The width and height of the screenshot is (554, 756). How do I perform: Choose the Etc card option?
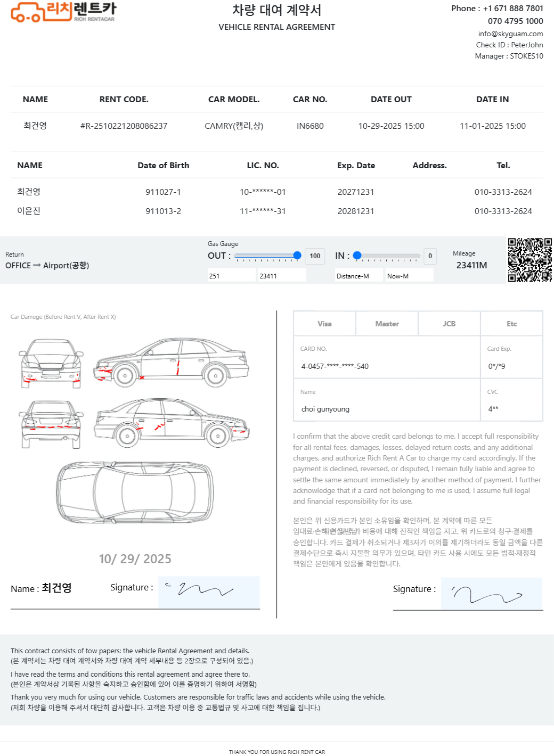(x=511, y=324)
